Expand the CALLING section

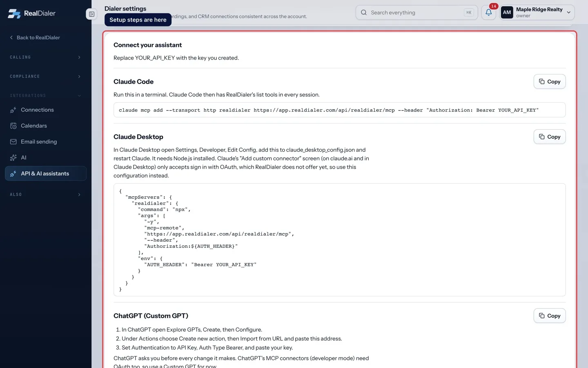45,57
